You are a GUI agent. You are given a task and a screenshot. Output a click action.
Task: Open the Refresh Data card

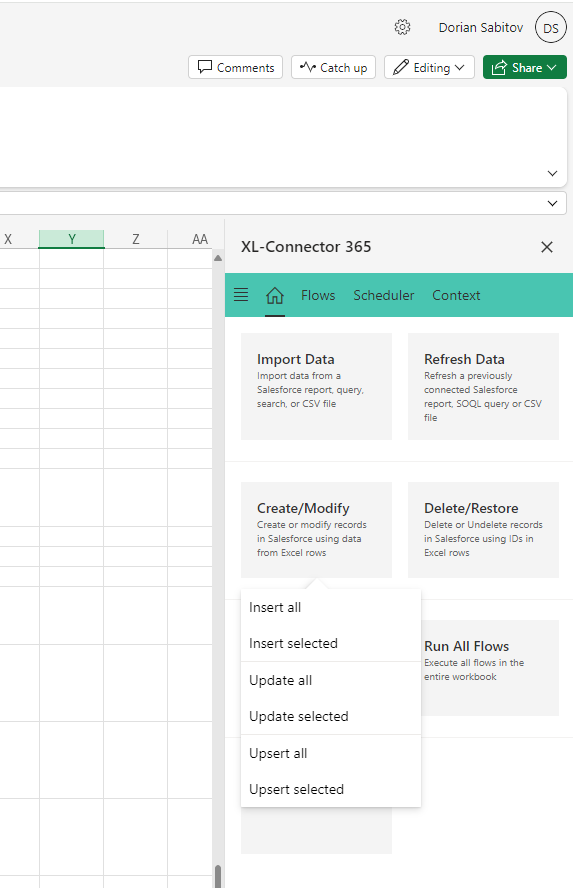tap(484, 386)
